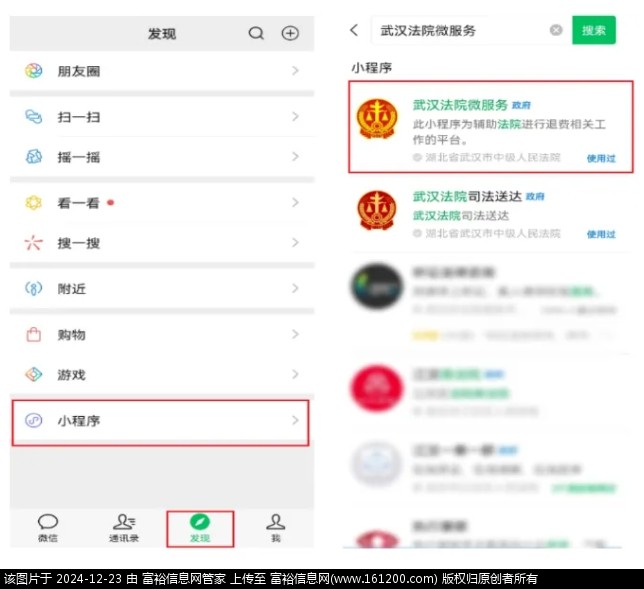This screenshot has width=644, height=589.
Task: Tap the 小程序 section heading in results
Action: (372, 68)
